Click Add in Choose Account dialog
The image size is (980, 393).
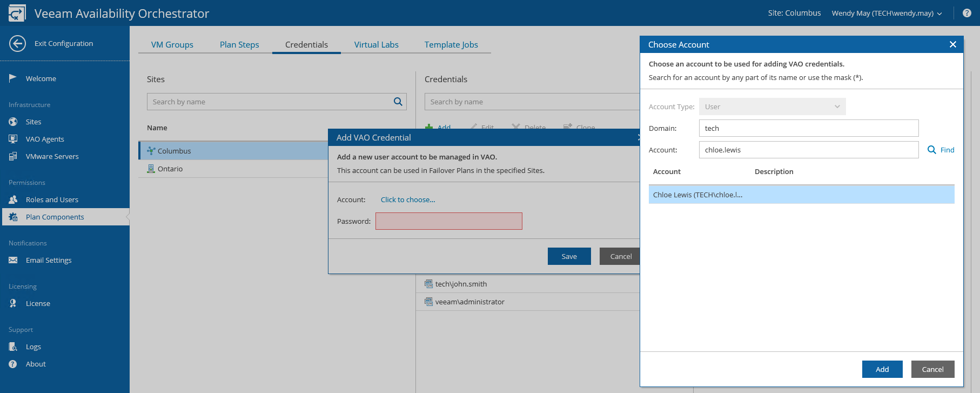(882, 369)
